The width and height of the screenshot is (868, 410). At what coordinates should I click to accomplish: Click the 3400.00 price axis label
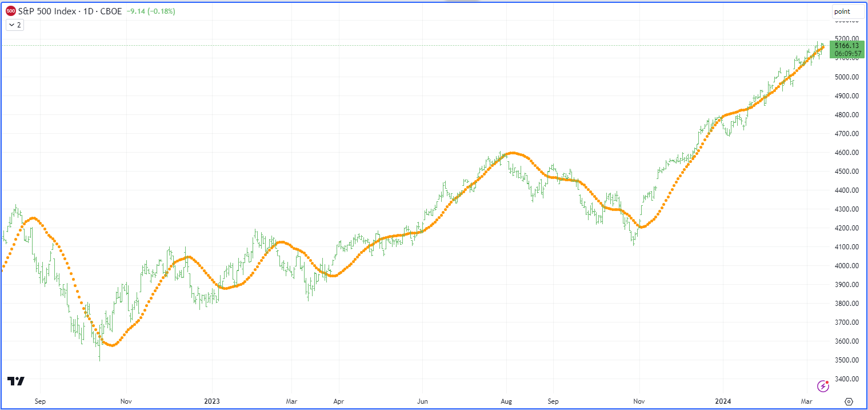(x=847, y=379)
